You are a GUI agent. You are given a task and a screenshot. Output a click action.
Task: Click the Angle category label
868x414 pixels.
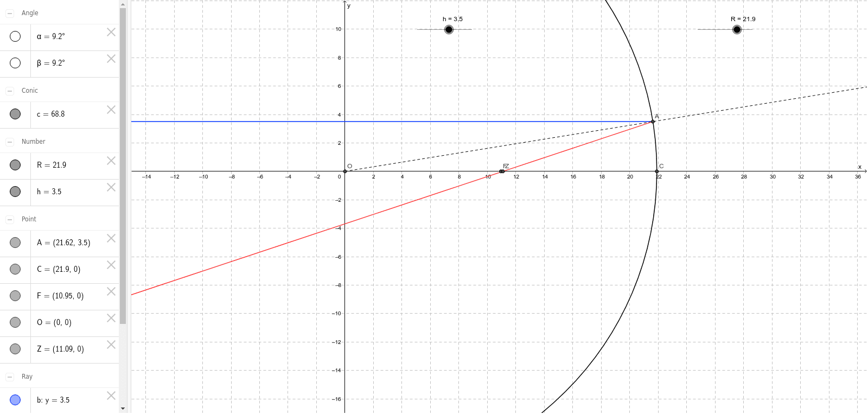pyautogui.click(x=30, y=13)
